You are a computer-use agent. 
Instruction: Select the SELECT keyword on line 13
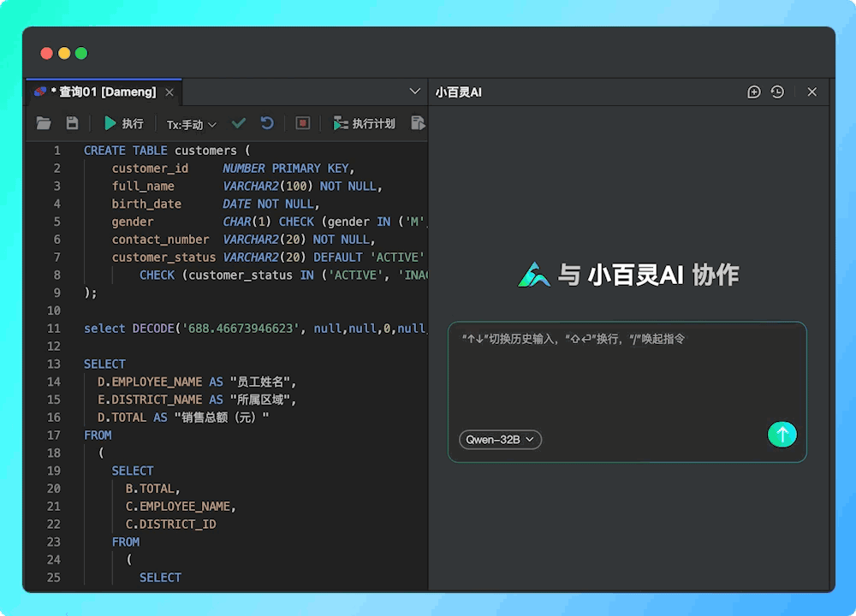tap(104, 364)
